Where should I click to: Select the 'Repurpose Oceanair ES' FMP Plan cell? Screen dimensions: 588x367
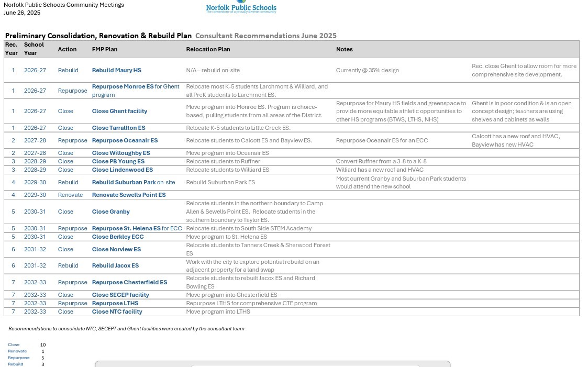coord(125,140)
